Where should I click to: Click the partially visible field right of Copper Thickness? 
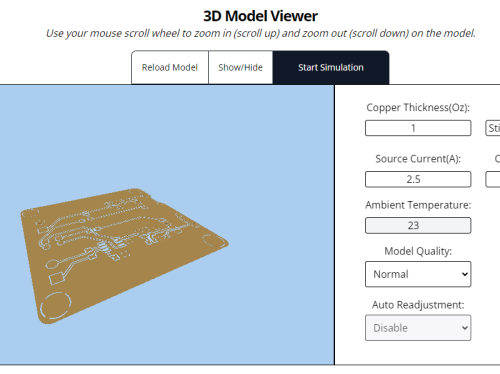[493, 128]
